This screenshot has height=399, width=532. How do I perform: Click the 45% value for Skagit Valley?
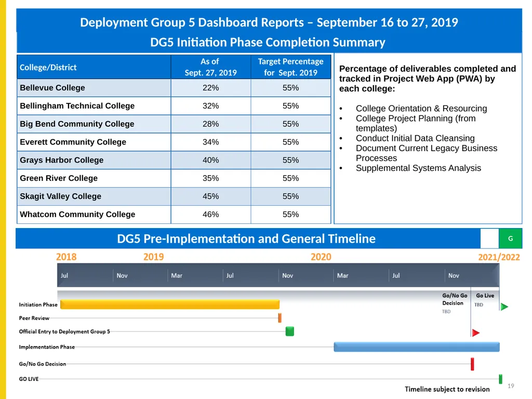[x=211, y=196]
